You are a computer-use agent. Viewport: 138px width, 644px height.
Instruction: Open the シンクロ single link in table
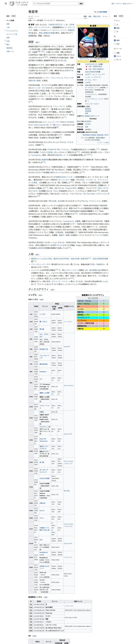click(x=42, y=314)
